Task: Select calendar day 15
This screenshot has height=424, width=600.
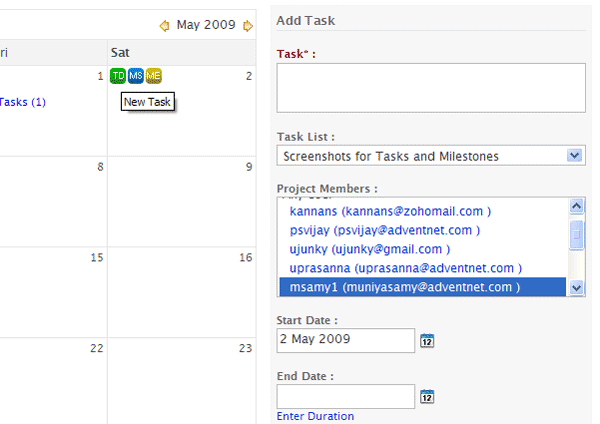Action: pyautogui.click(x=53, y=292)
